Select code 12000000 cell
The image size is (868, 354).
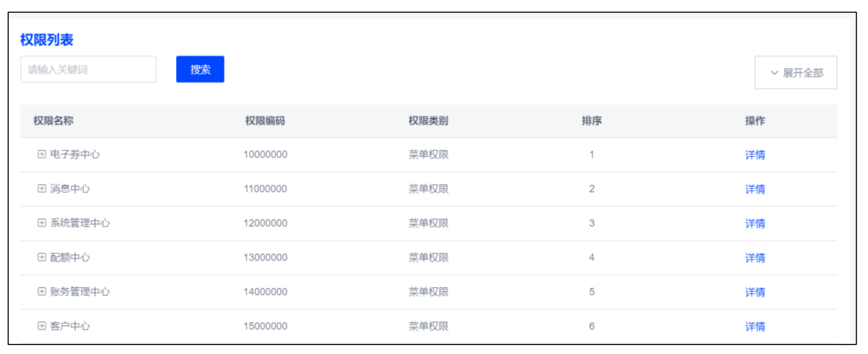click(265, 223)
